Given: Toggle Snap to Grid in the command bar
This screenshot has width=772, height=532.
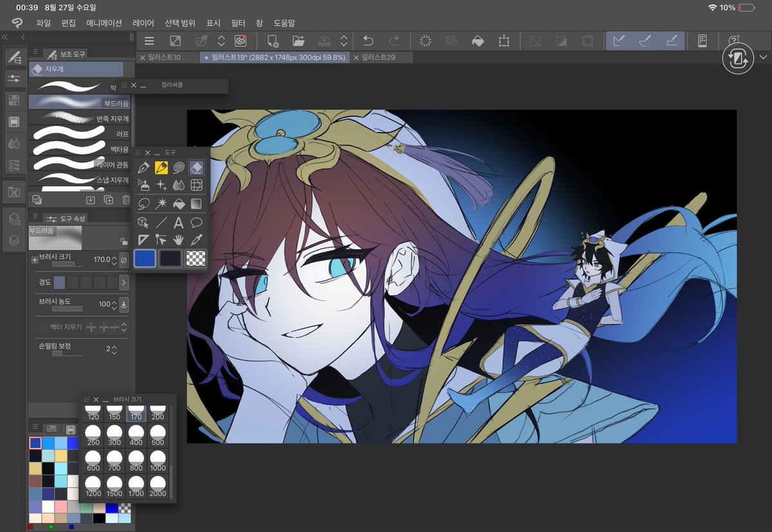Looking at the screenshot, I should 672,41.
